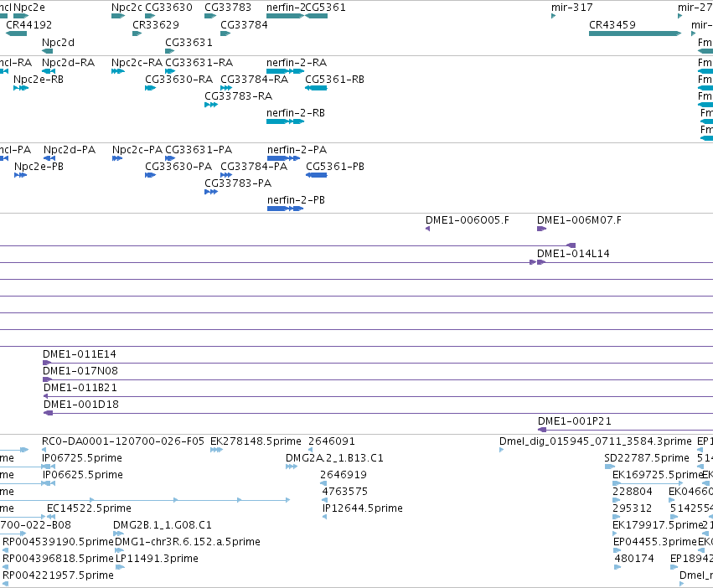The width and height of the screenshot is (713, 588).
Task: Open the Npc2d gene label
Action: 58,42
